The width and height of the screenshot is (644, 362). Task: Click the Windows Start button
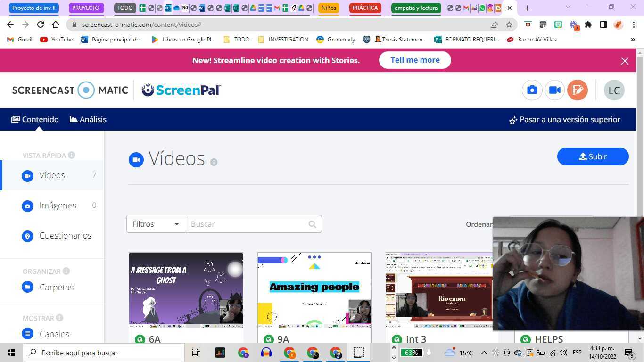tap(11, 353)
